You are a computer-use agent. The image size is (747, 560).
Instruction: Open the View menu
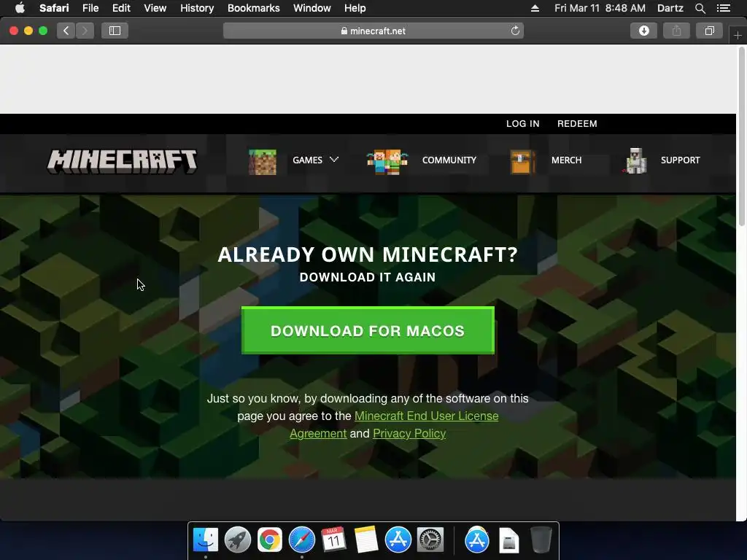tap(155, 8)
